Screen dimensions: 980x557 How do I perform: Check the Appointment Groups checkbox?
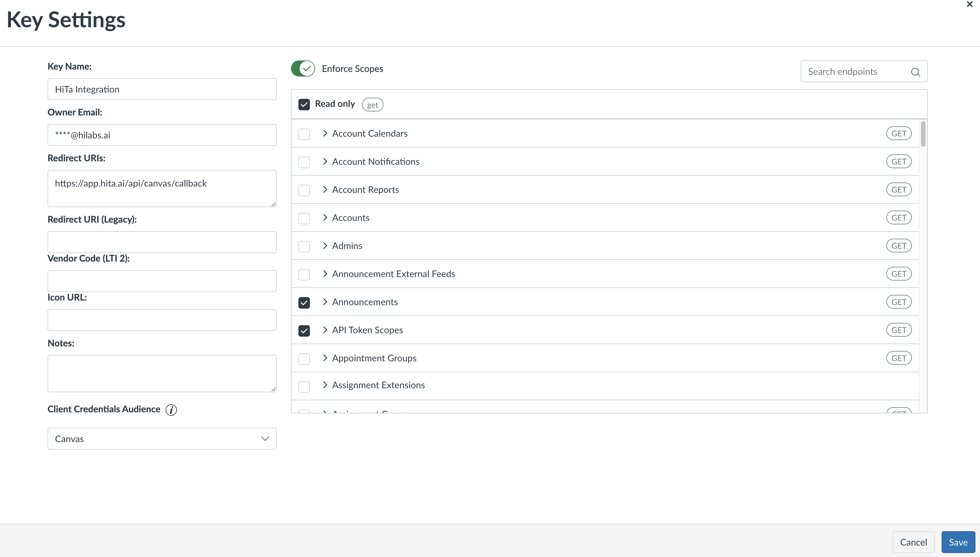pos(304,358)
